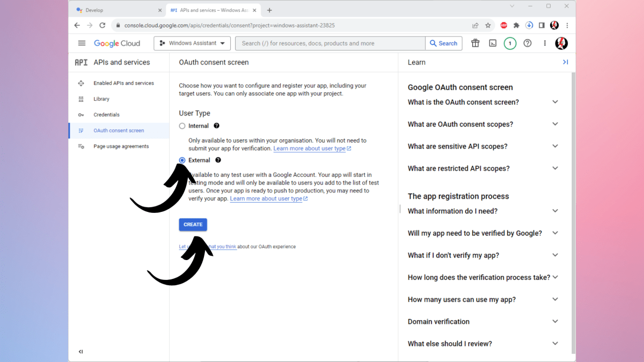
Task: Go forward with the browser forward arrow
Action: tap(90, 25)
